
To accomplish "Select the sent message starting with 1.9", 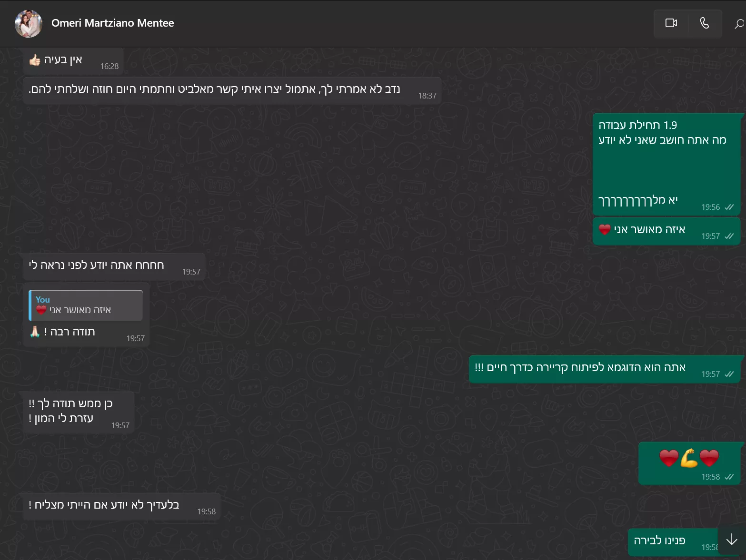I will 666,165.
